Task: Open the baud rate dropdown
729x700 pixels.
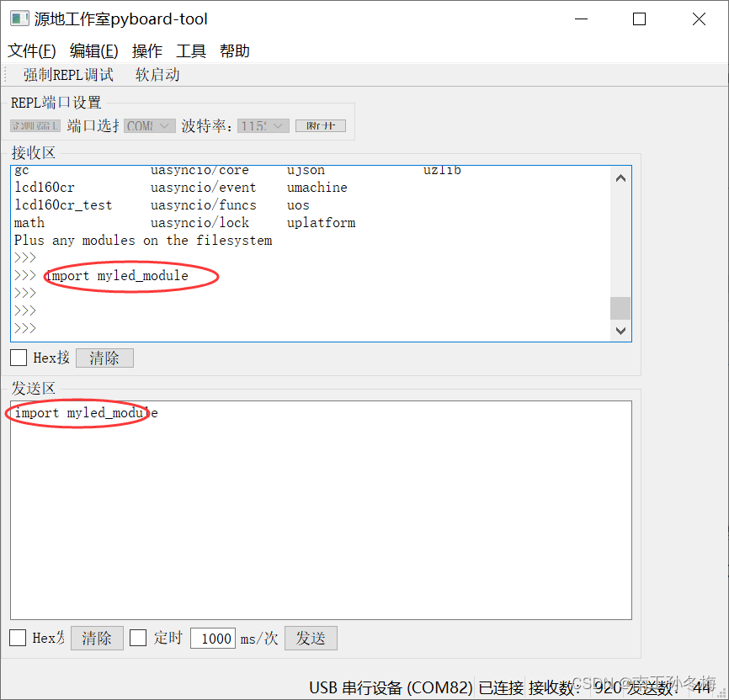Action: pyautogui.click(x=263, y=125)
